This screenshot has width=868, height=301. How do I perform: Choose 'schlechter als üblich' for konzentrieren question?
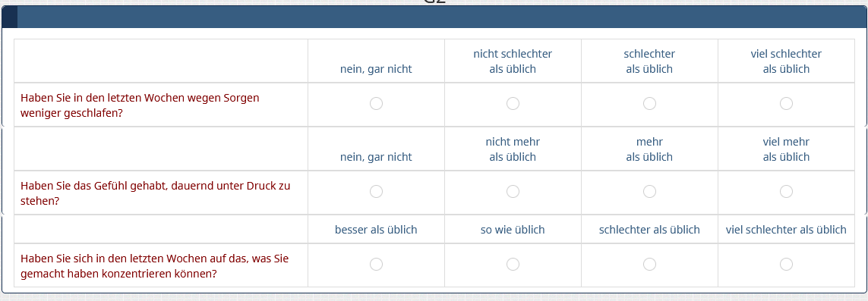click(649, 265)
